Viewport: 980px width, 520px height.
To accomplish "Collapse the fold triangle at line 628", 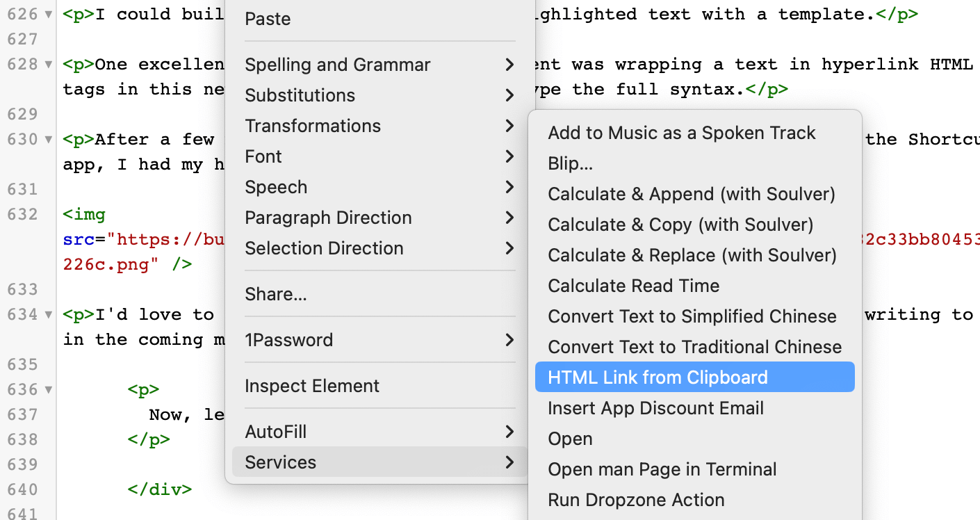I will (x=48, y=65).
